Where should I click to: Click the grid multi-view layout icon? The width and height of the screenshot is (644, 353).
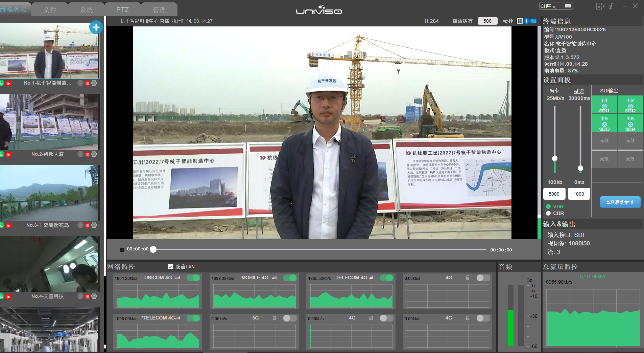pyautogui.click(x=520, y=21)
